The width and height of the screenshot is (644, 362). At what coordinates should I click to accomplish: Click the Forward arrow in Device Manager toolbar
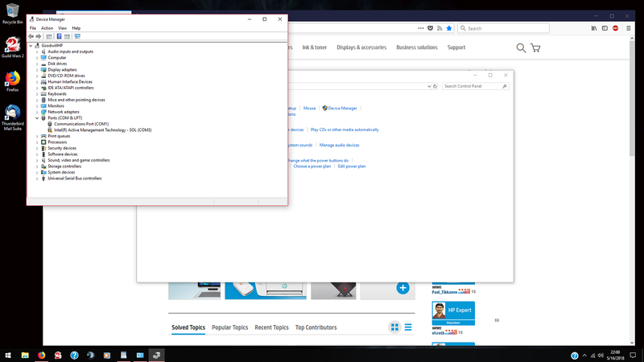pyautogui.click(x=38, y=36)
